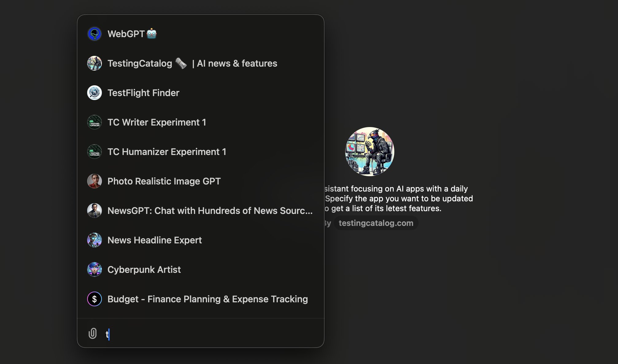618x364 pixels.
Task: Select NewsGPT: Chat with Hundreds of News Sources
Action: pos(201,211)
